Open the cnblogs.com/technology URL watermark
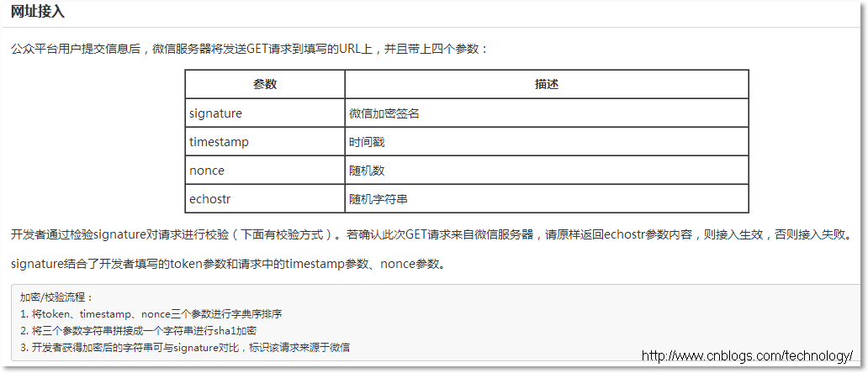Viewport: 868px width, 373px height. click(747, 356)
